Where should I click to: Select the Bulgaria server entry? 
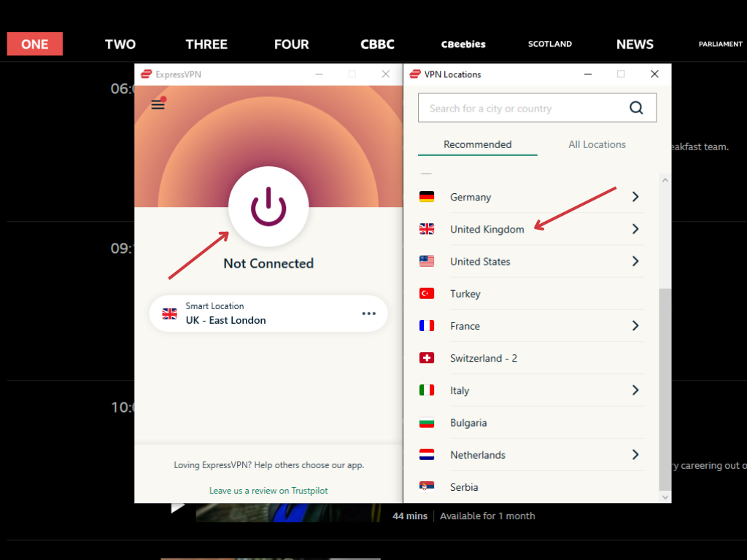pos(468,423)
